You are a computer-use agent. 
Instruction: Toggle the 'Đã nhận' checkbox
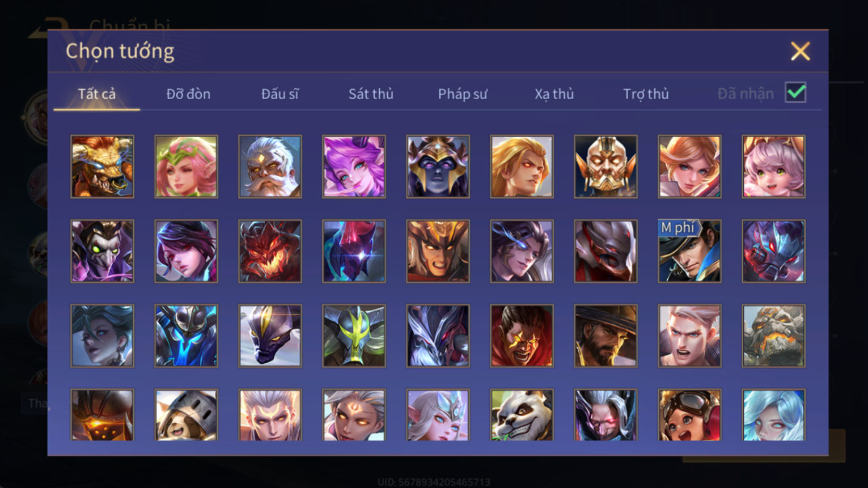pyautogui.click(x=795, y=92)
